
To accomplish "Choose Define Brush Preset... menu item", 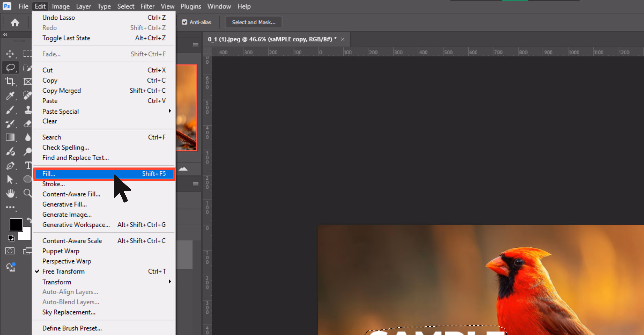I will pyautogui.click(x=104, y=328).
